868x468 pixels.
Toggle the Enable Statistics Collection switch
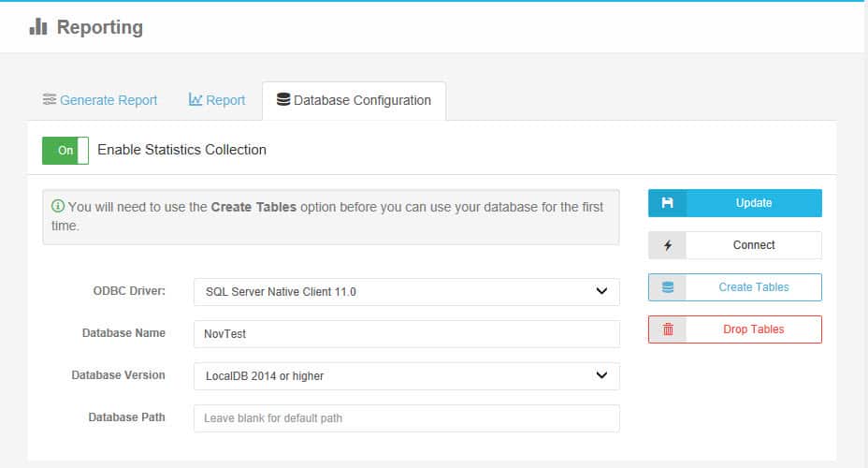[65, 150]
